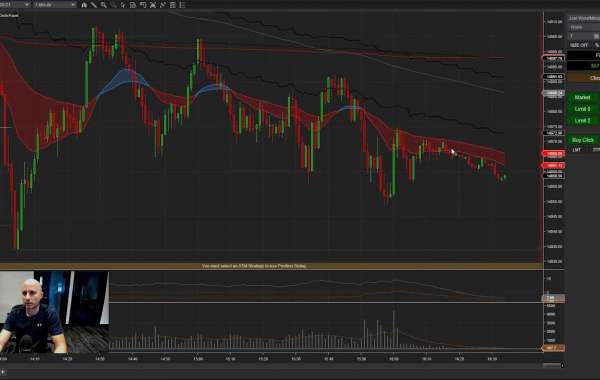Toggle the Chart Trader toolbar icon
600x380 pixels.
[x=133, y=5]
